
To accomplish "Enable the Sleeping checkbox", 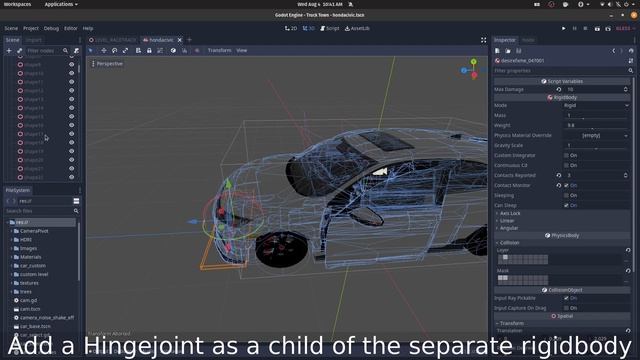I will (x=566, y=195).
